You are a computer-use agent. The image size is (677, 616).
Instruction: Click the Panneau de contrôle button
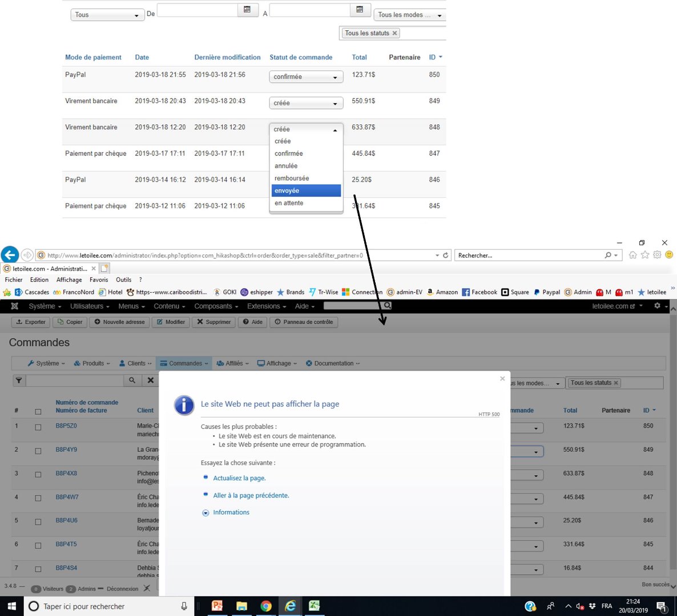(x=304, y=322)
